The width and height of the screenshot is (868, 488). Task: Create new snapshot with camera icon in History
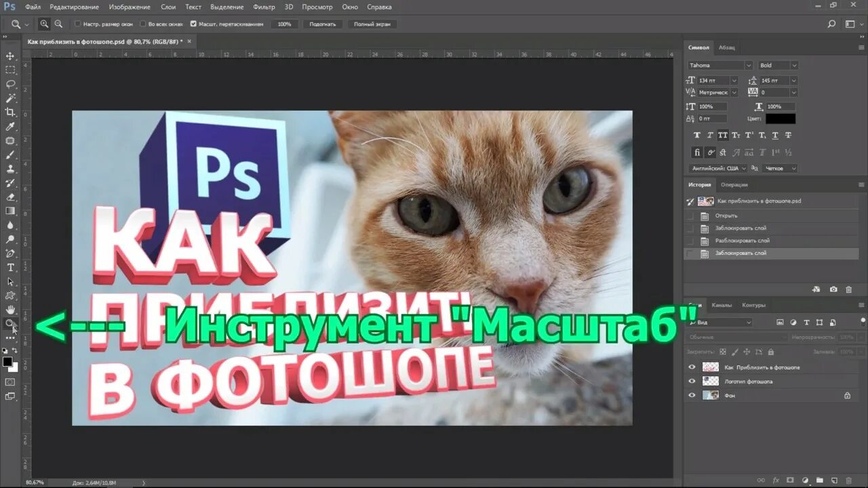coord(833,289)
